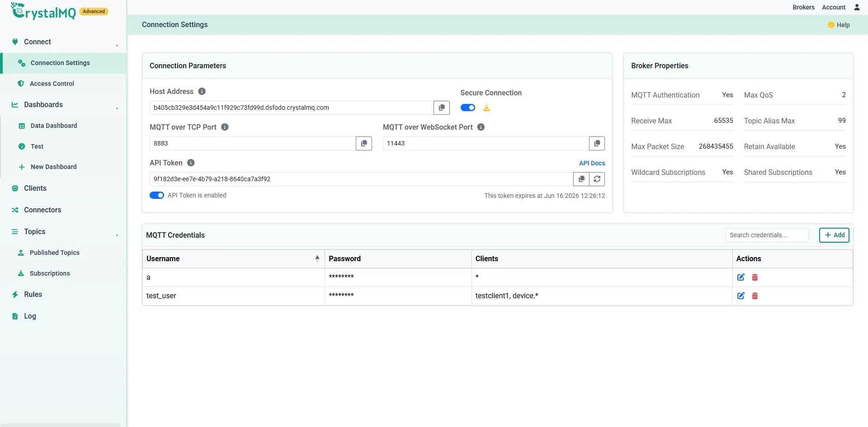Regenerate the API Token with refresh icon
The image size is (868, 427).
(597, 179)
